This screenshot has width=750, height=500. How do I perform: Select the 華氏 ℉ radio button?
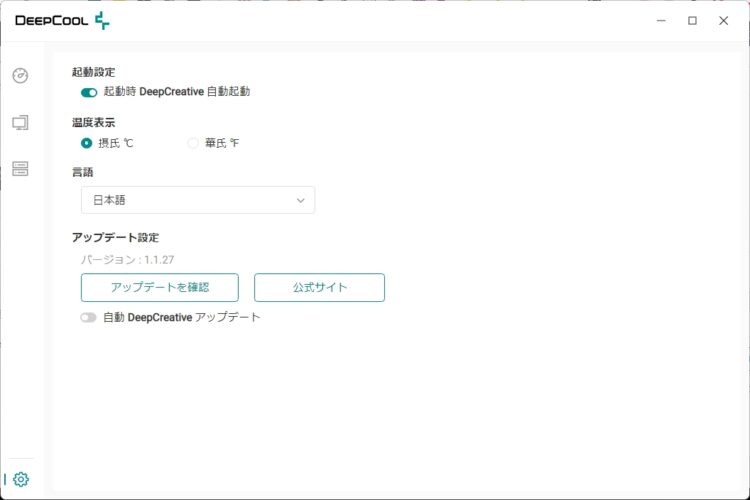194,143
